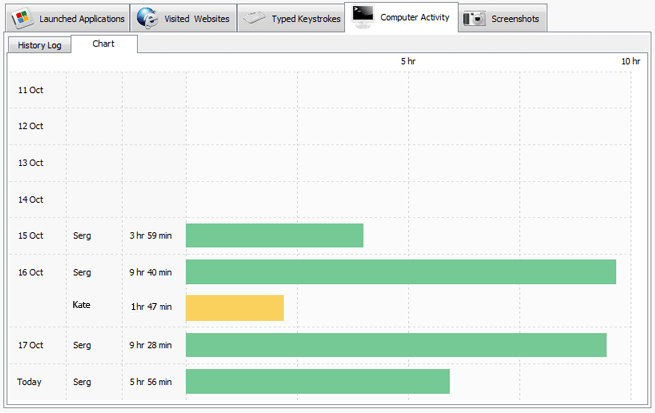Screen dimensions: 655x413
Task: Click the Launched Applications tab icon
Action: (23, 18)
